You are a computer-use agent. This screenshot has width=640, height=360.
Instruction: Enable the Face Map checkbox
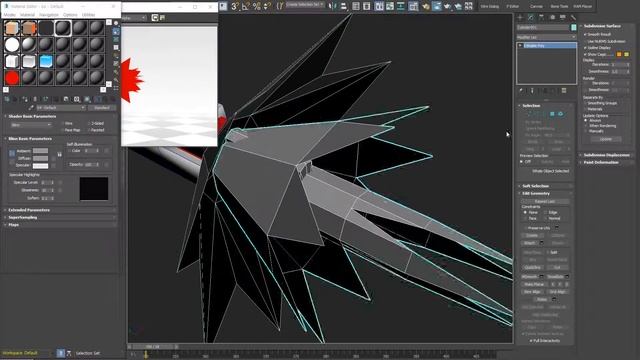(x=63, y=130)
